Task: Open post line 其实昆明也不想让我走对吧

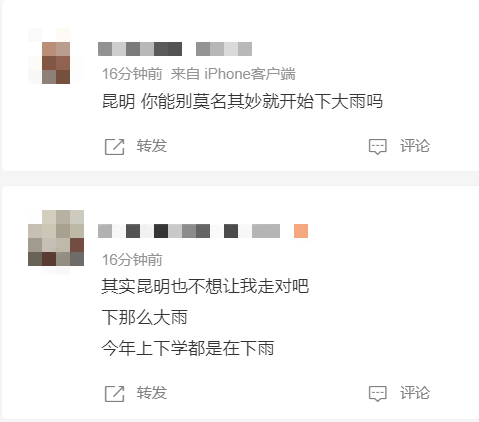Action: tap(205, 286)
